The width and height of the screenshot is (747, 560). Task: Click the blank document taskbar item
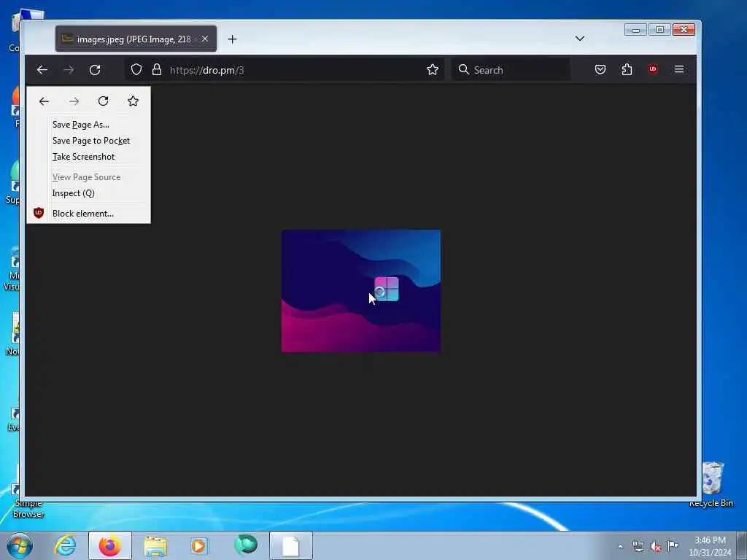click(291, 545)
